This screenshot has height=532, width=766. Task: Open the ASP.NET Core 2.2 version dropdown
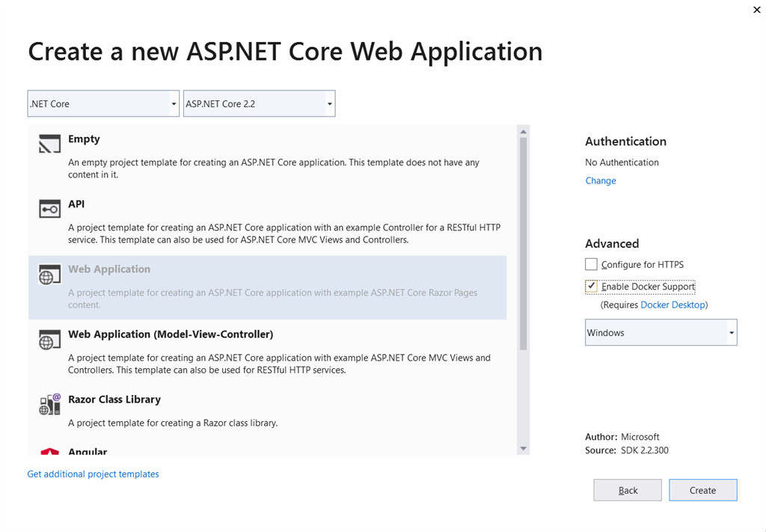(328, 103)
